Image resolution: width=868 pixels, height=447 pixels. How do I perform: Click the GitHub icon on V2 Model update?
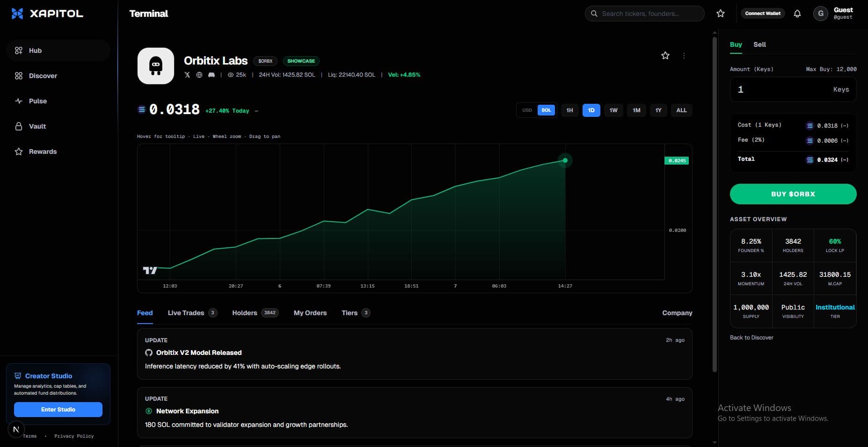[149, 353]
